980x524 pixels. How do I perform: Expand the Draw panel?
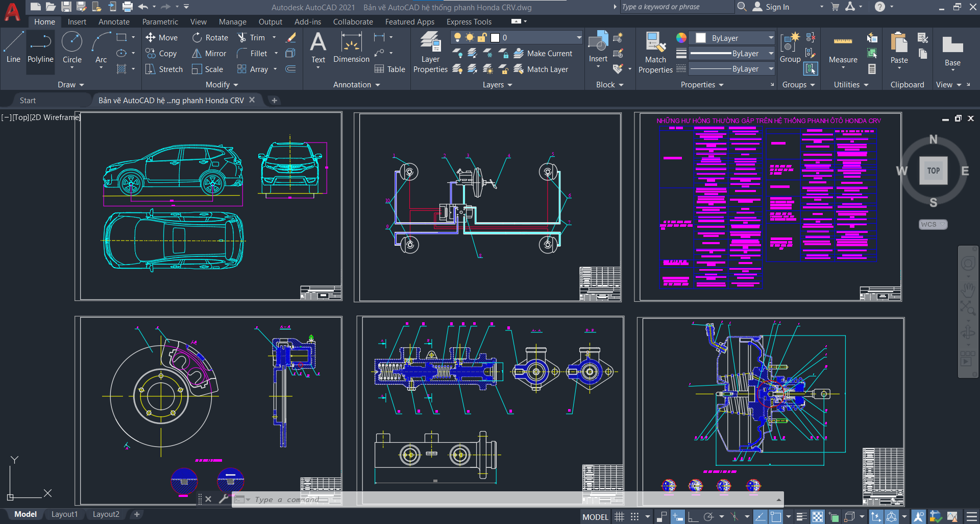coord(70,85)
